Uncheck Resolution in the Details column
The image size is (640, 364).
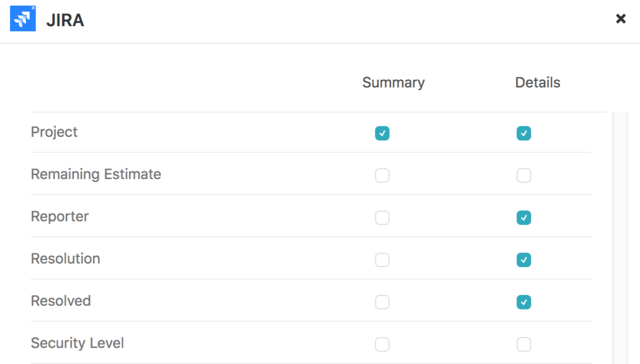[524, 260]
